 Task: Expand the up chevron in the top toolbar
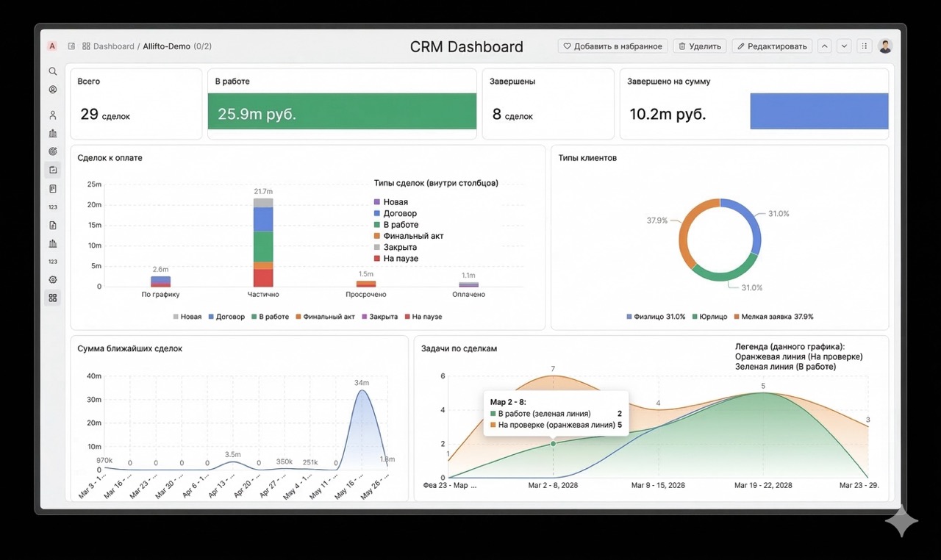pyautogui.click(x=824, y=45)
